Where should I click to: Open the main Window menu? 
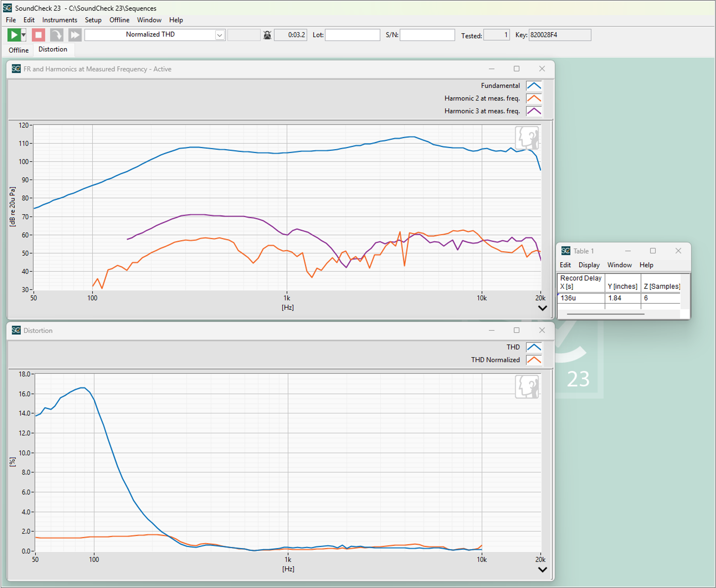click(149, 20)
